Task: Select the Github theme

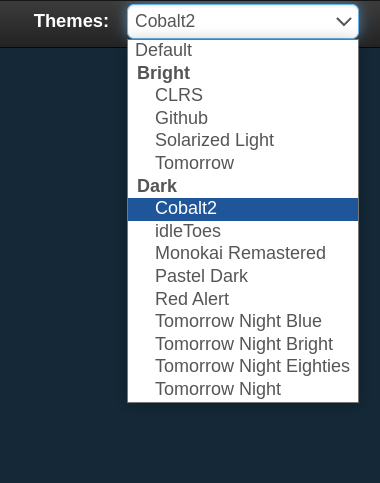Action: pyautogui.click(x=243, y=118)
